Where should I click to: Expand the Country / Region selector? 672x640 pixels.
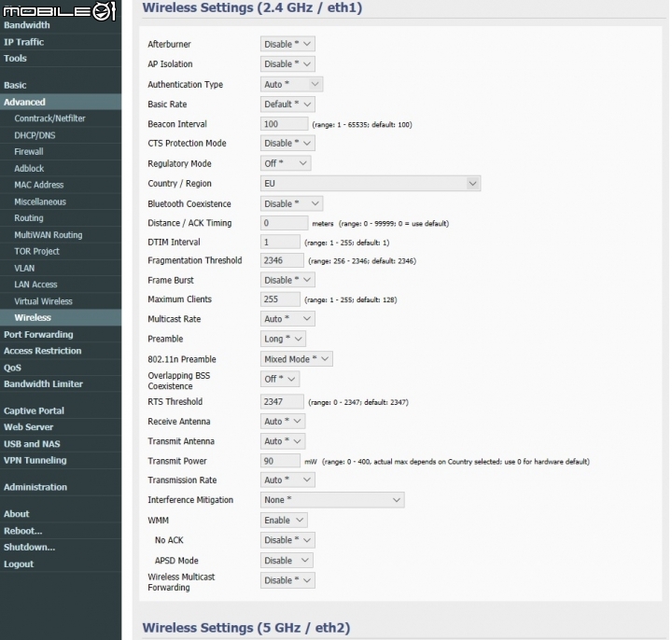coord(370,184)
